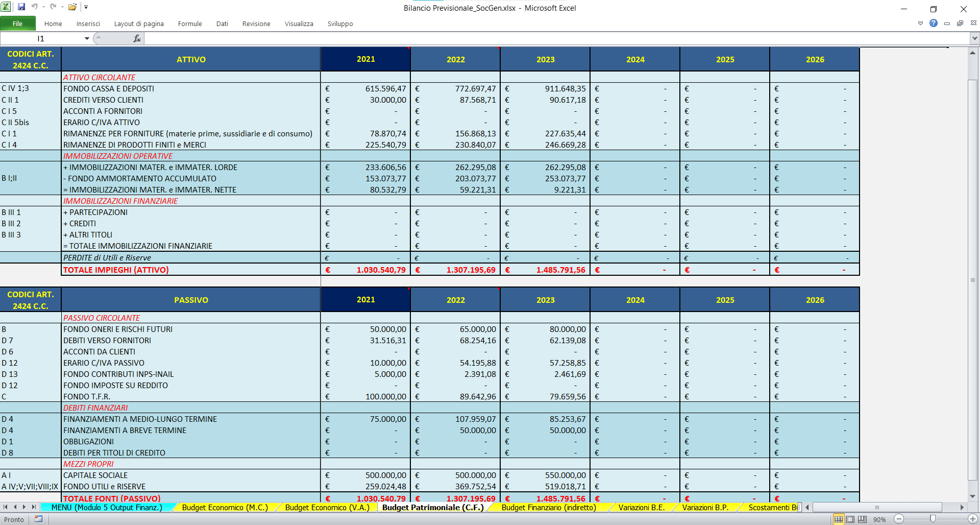This screenshot has width=980, height=525.
Task: Go to previous sheet tab navigation arrow
Action: click(15, 507)
